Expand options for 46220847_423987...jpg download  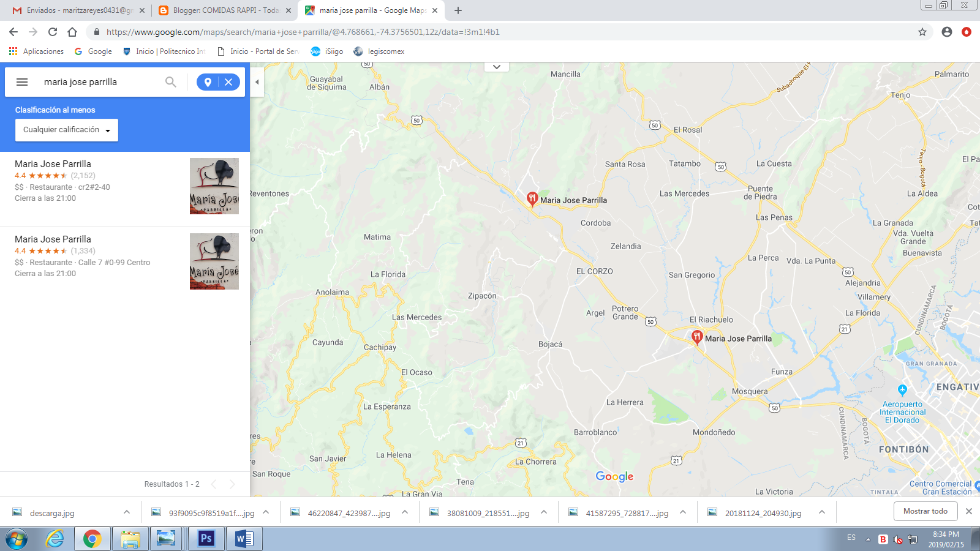coord(405,512)
